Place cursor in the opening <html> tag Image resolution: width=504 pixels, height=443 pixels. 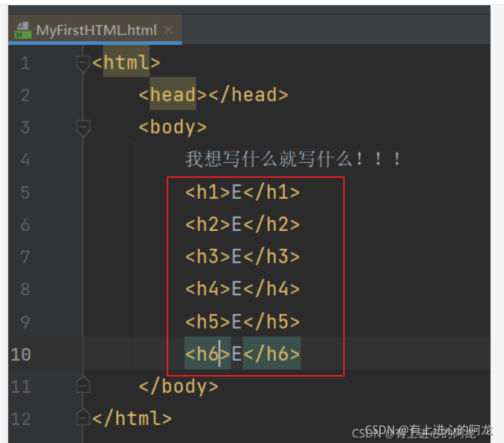(126, 62)
